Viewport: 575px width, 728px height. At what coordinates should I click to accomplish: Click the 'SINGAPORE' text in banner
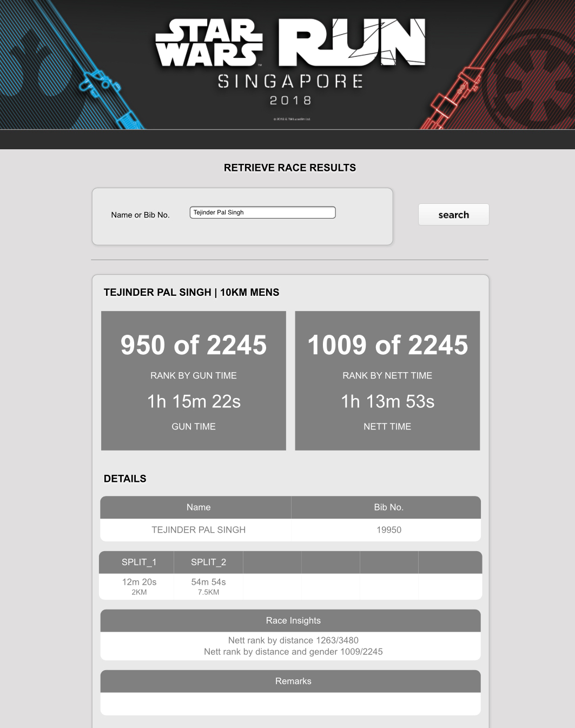290,82
